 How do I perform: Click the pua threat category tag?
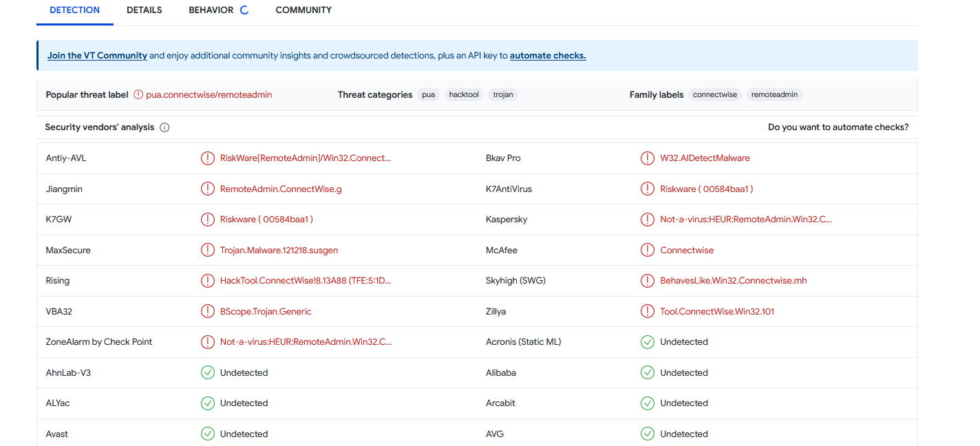coord(429,95)
